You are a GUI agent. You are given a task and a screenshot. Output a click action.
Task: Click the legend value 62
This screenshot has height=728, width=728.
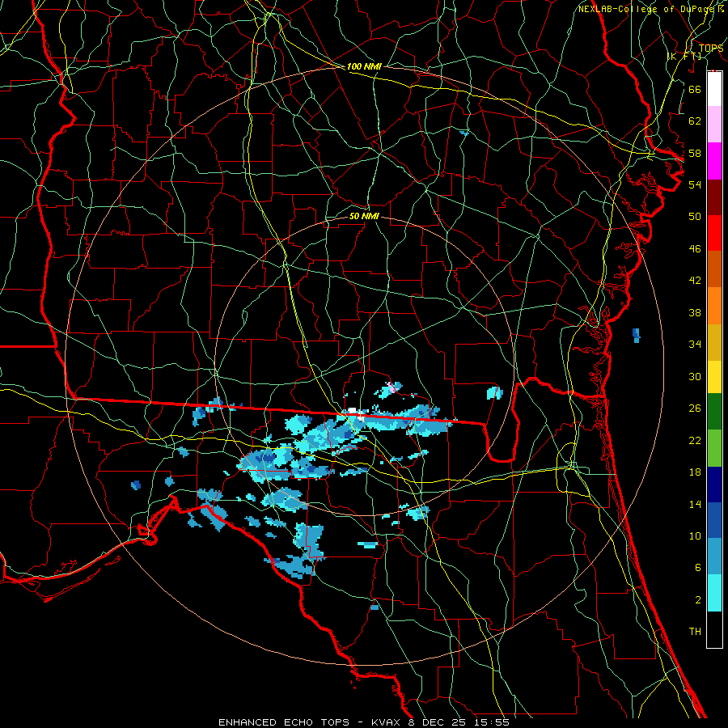click(x=695, y=121)
